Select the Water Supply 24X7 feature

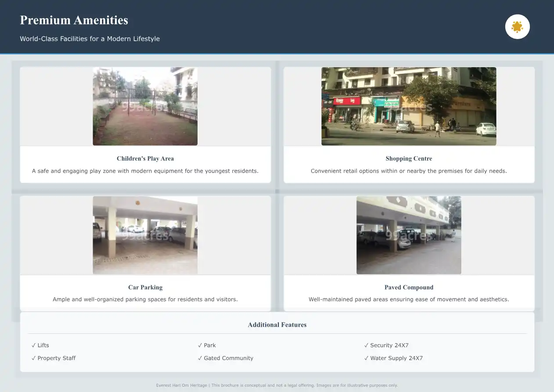[393, 358]
